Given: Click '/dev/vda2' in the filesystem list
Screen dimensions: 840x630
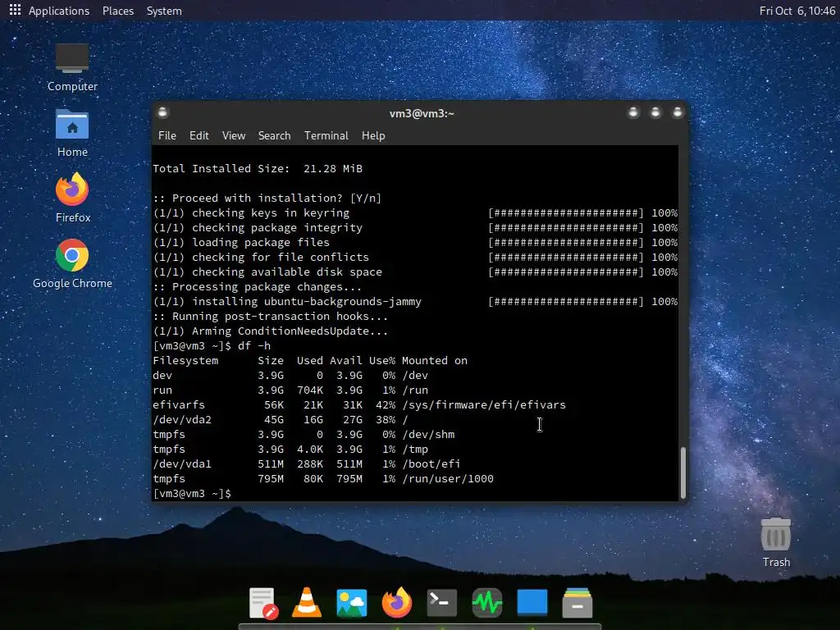Looking at the screenshot, I should pyautogui.click(x=182, y=420).
